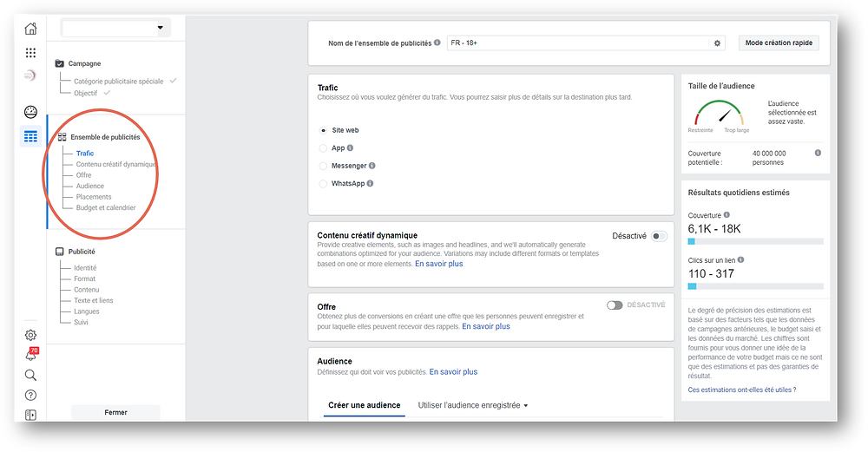This screenshot has width=868, height=452.
Task: Select the account avatar logo in the sidebar
Action: point(30,75)
